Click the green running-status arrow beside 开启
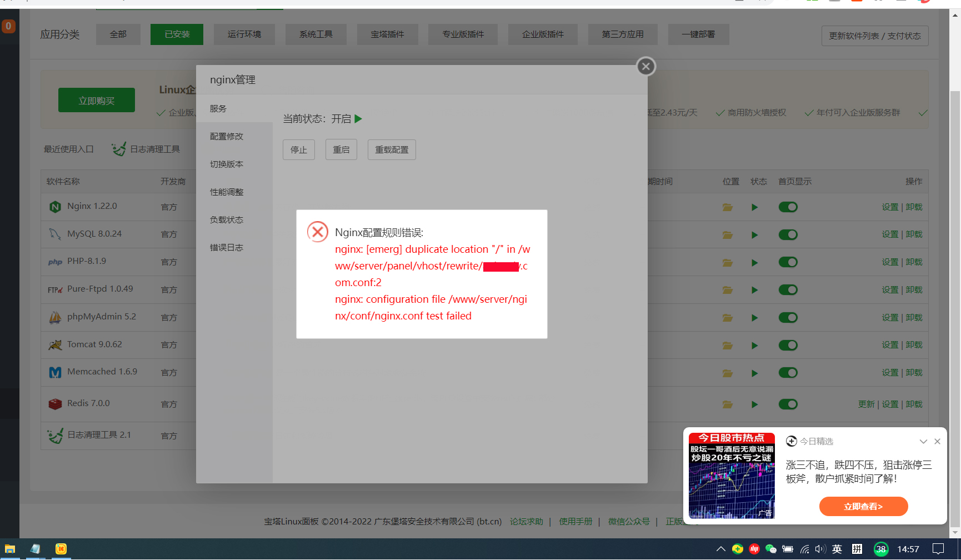The image size is (961, 560). 358,119
